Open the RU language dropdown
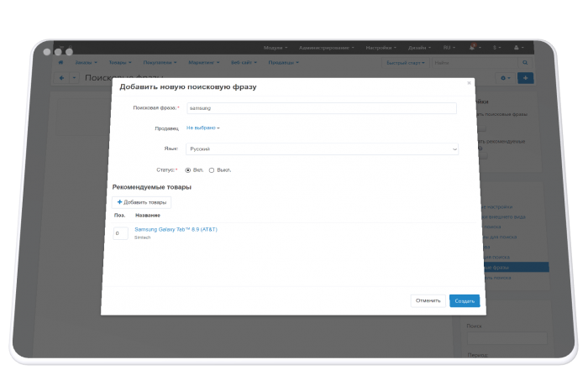This screenshot has height=391, width=588. point(449,48)
